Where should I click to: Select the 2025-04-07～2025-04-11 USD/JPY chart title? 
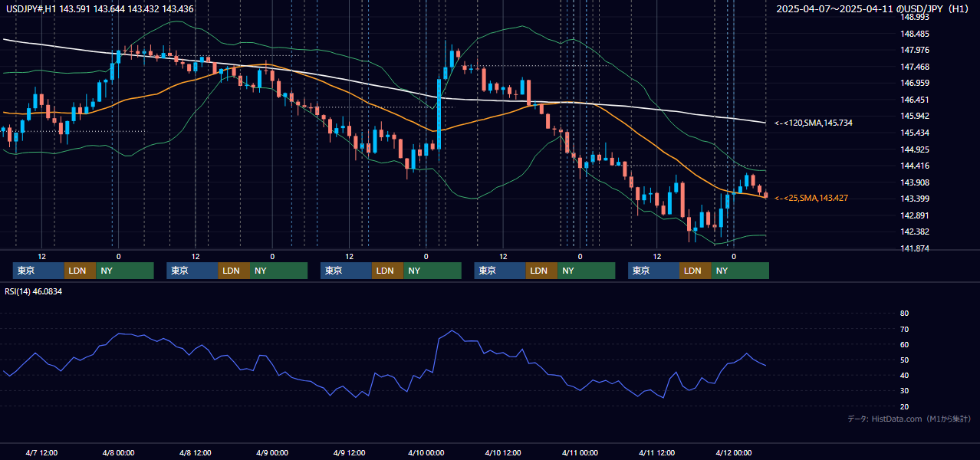point(874,9)
